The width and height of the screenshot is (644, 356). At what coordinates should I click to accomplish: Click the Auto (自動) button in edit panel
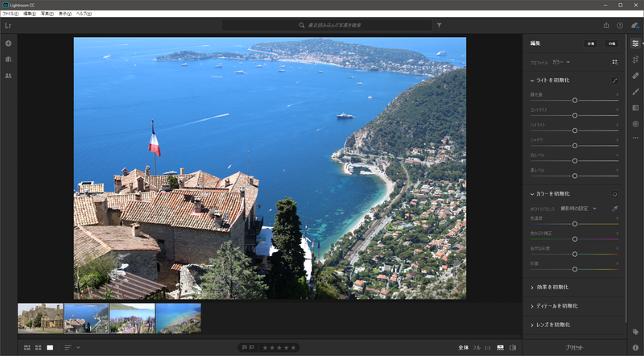coord(591,43)
